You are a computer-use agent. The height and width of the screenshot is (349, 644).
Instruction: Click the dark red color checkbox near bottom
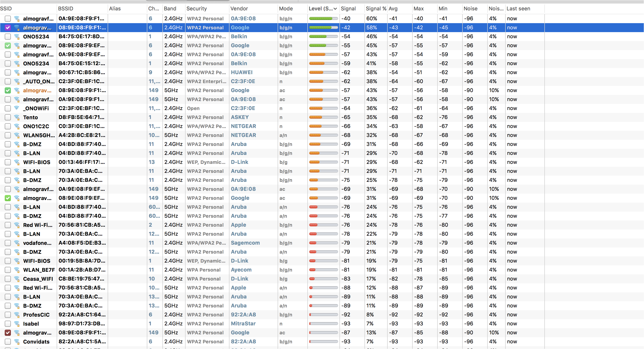(8, 333)
